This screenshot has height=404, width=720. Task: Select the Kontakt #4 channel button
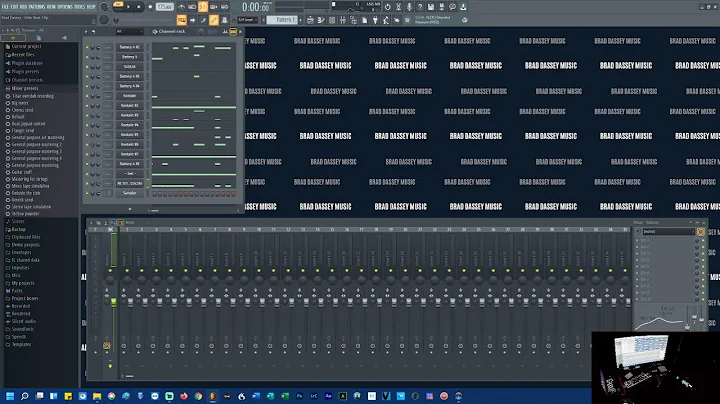[129, 124]
